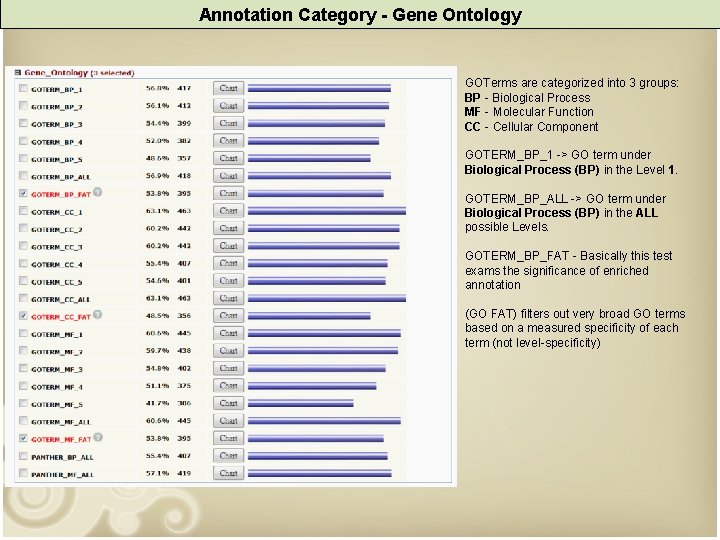Check the GOTERM_CC_1 checkbox

pos(23,211)
